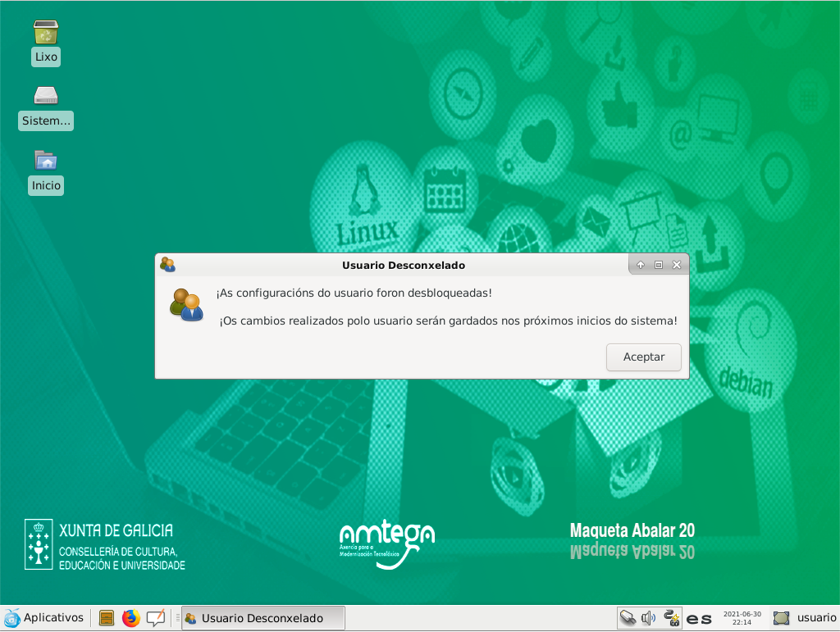
Task: Close the Usuario Desconxelado dialog
Action: tap(677, 265)
